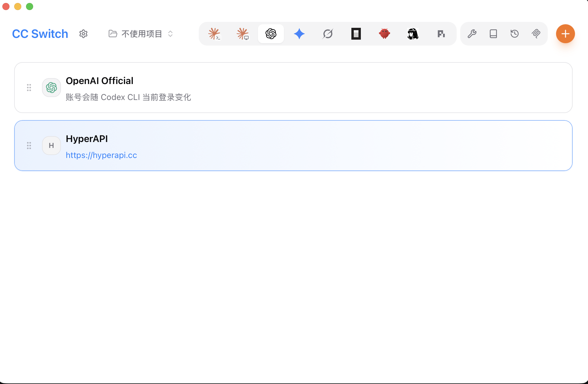
Task: Open settings via the gear icon
Action: click(x=83, y=34)
